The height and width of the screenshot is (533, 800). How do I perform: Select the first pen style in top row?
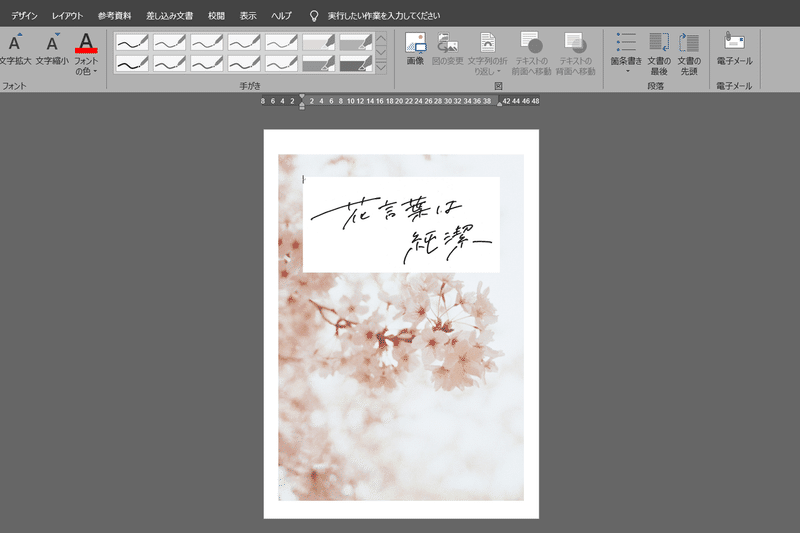pos(132,42)
